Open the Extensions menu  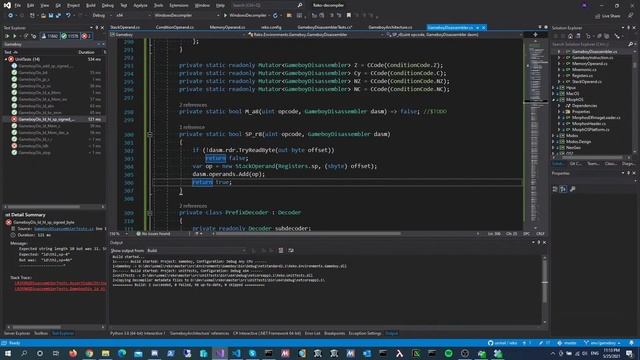click(x=179, y=5)
